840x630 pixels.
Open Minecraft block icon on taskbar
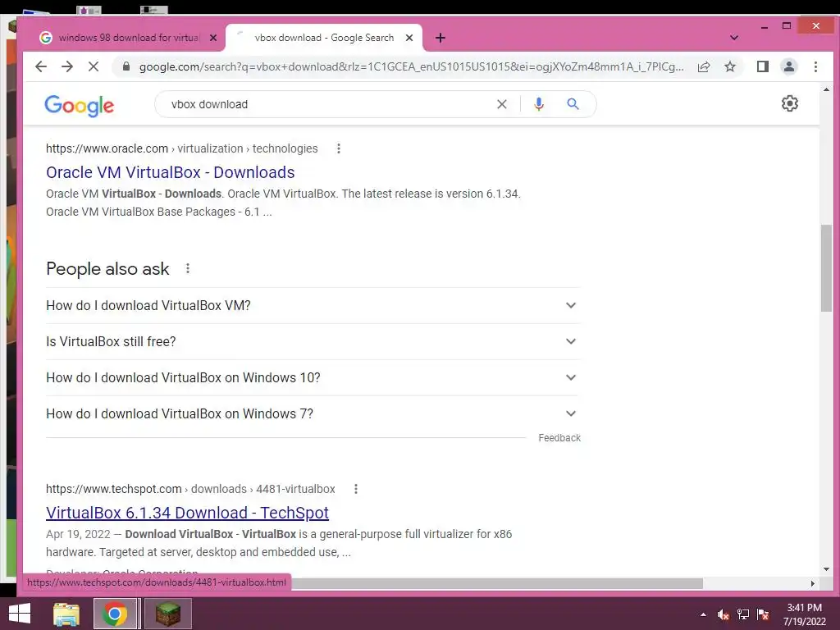pyautogui.click(x=167, y=614)
